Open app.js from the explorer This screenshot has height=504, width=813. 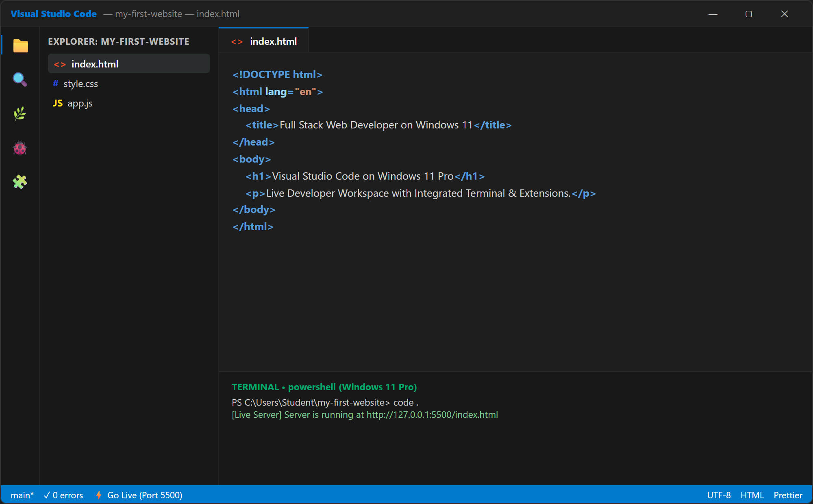(x=129, y=103)
